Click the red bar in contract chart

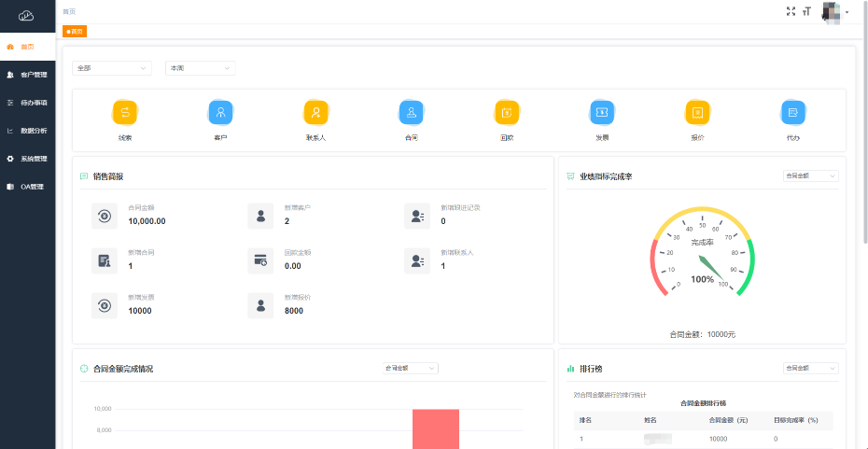click(436, 428)
